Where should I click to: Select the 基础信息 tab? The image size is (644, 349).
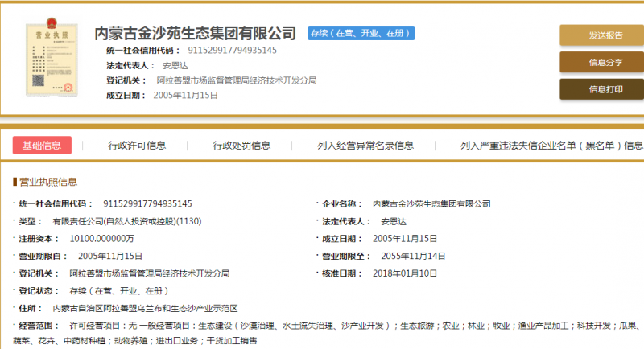[42, 146]
